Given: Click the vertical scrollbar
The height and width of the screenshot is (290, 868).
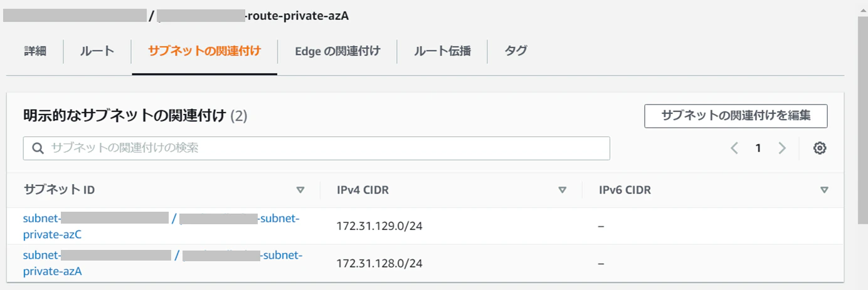Looking at the screenshot, I should 862,119.
